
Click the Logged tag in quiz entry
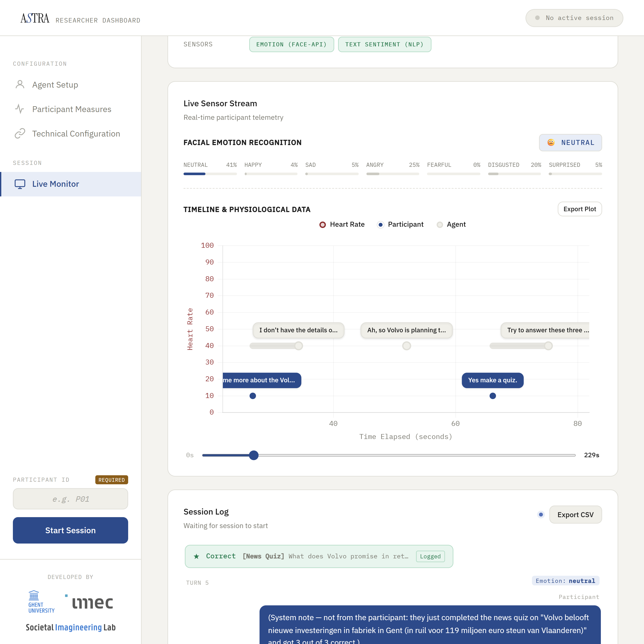[430, 556]
